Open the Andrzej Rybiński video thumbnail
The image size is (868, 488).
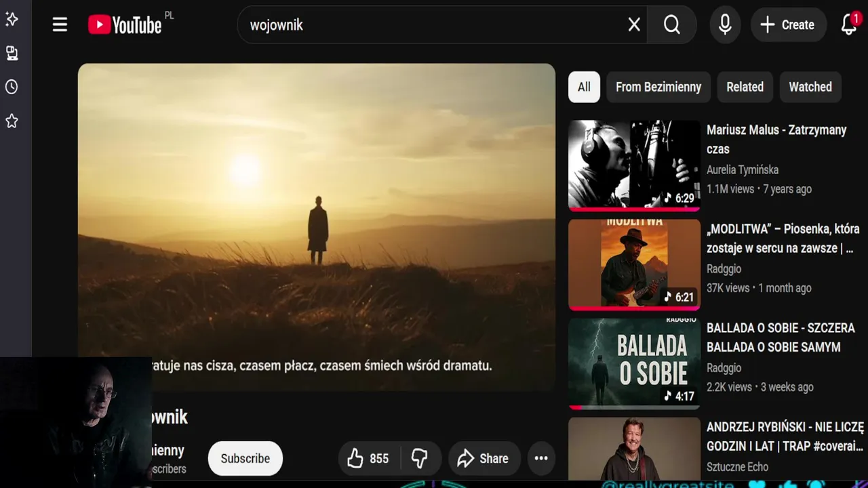pyautogui.click(x=634, y=449)
